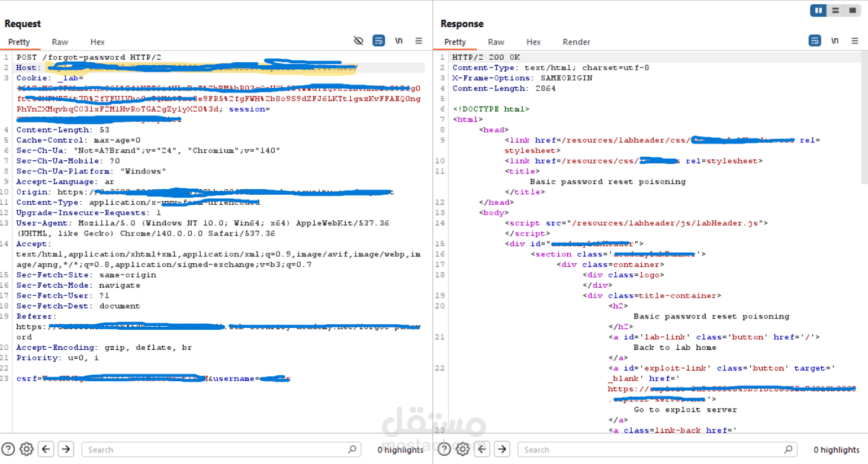Click Sec-Ch-Ua-Mobile: ?0 header
This screenshot has height=464, width=868.
click(x=68, y=161)
